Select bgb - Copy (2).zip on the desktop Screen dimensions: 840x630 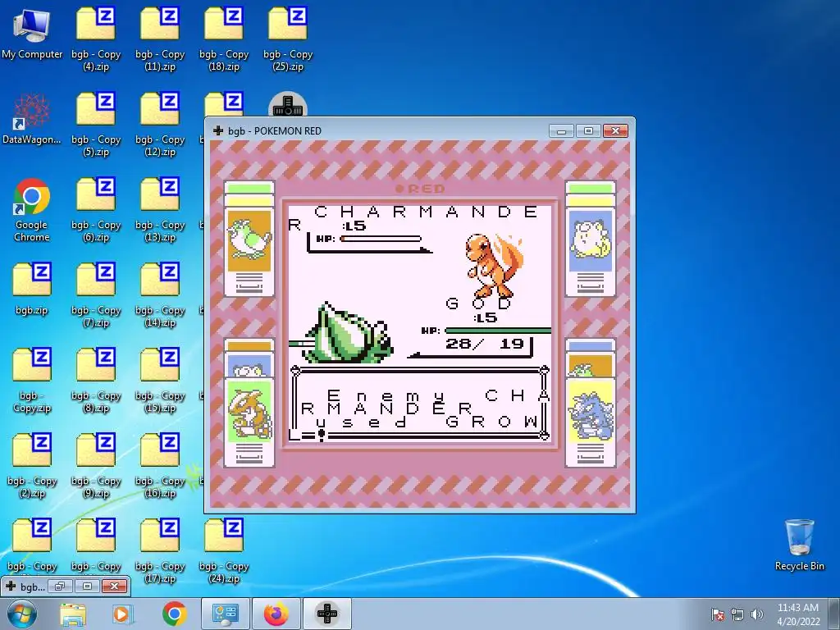32,466
